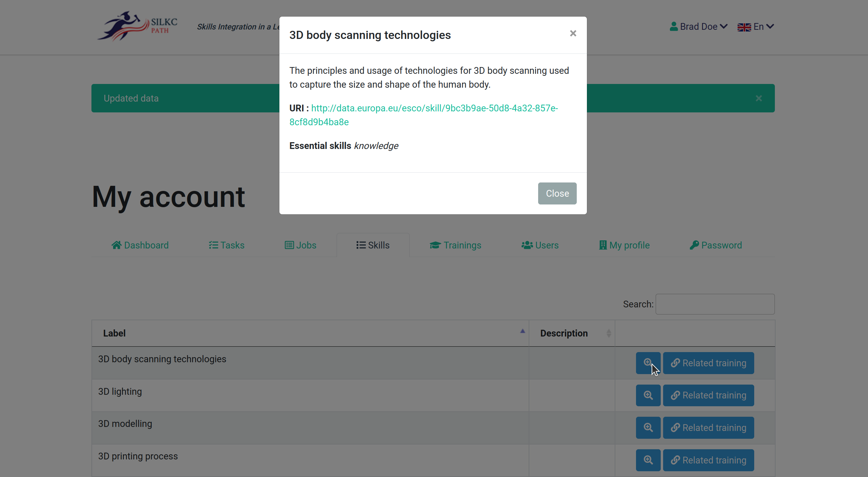The image size is (868, 477).
Task: Switch to the Skills tab
Action: pyautogui.click(x=373, y=245)
